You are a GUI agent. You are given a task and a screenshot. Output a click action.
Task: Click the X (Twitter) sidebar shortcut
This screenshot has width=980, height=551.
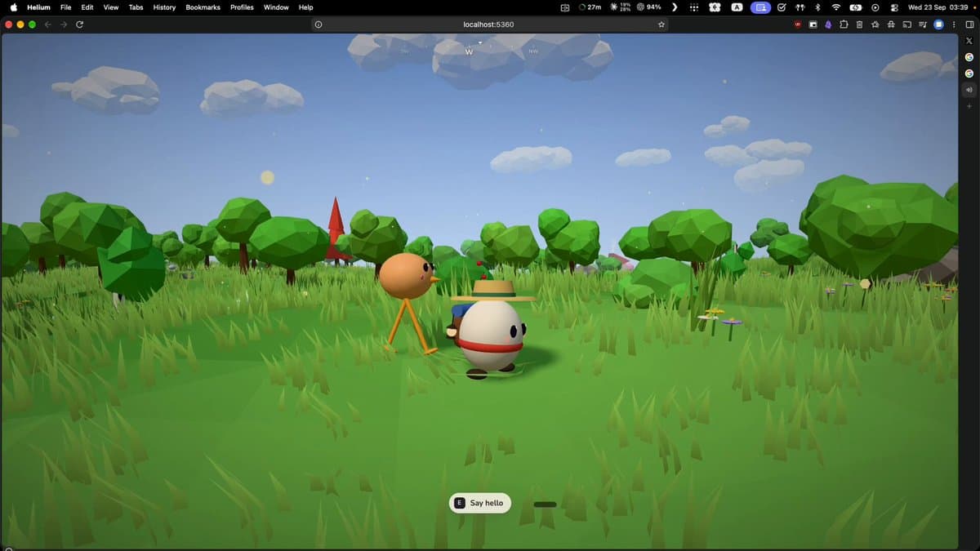(969, 41)
